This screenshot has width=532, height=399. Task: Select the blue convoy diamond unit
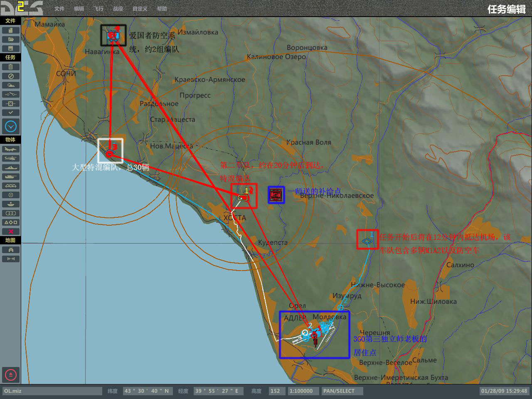pos(367,241)
